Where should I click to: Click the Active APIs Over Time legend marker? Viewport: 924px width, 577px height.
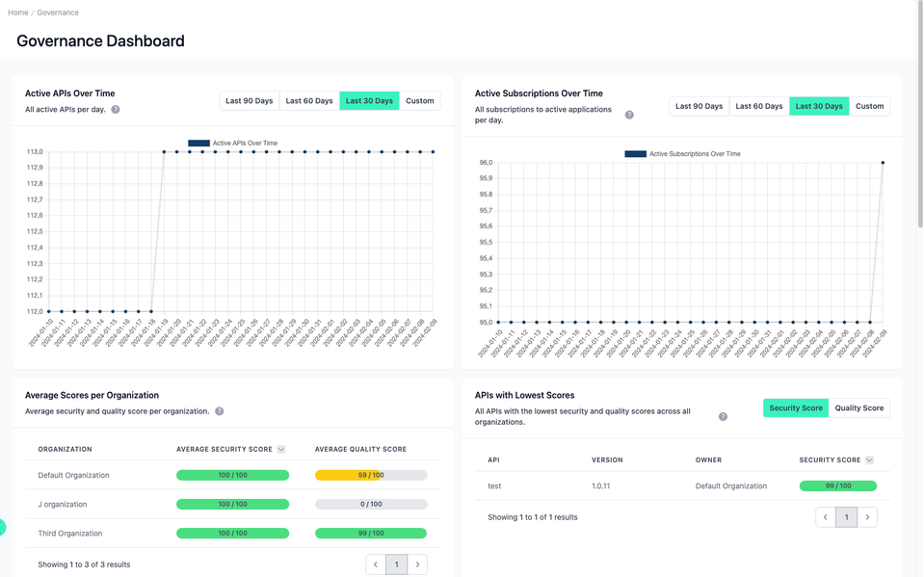click(x=199, y=142)
